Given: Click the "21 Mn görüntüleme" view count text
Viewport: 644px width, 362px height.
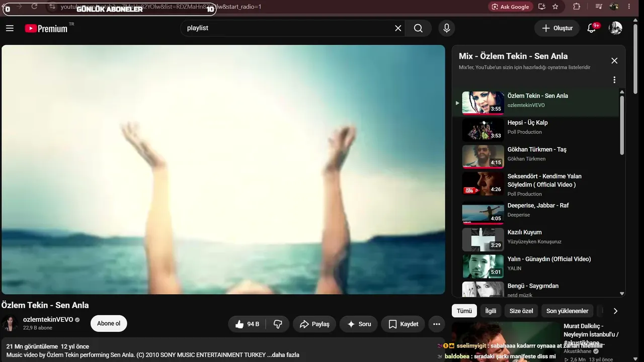Looking at the screenshot, I should 32,346.
